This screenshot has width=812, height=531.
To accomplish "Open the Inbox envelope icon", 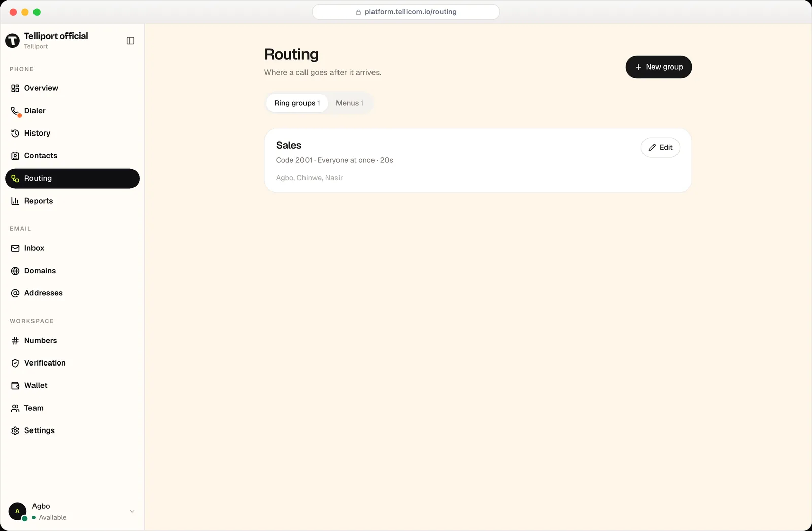I will point(15,248).
